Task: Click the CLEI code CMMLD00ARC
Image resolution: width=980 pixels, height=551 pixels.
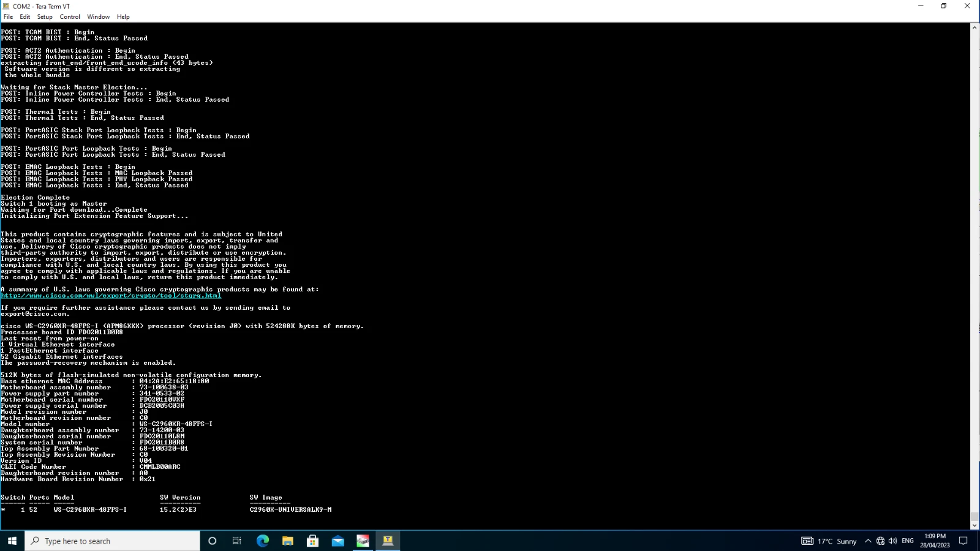Action: pyautogui.click(x=160, y=467)
